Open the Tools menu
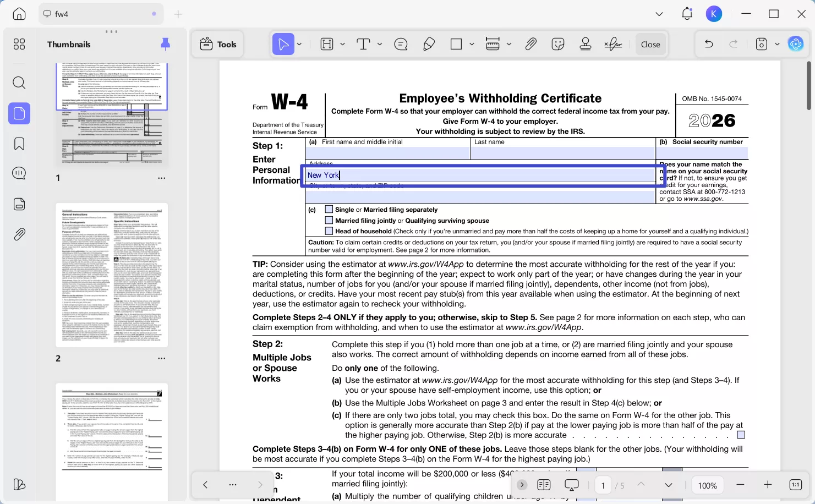The width and height of the screenshot is (815, 504). pos(218,44)
